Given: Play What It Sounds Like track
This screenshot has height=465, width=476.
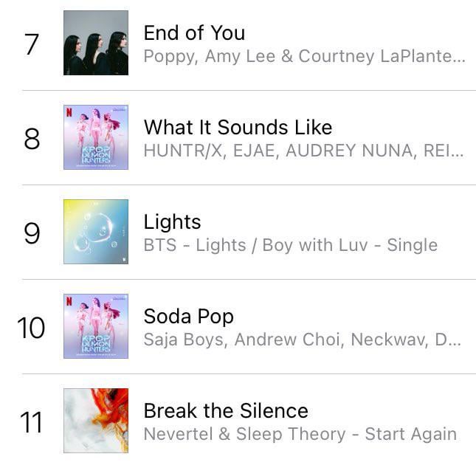Looking at the screenshot, I should [238, 127].
